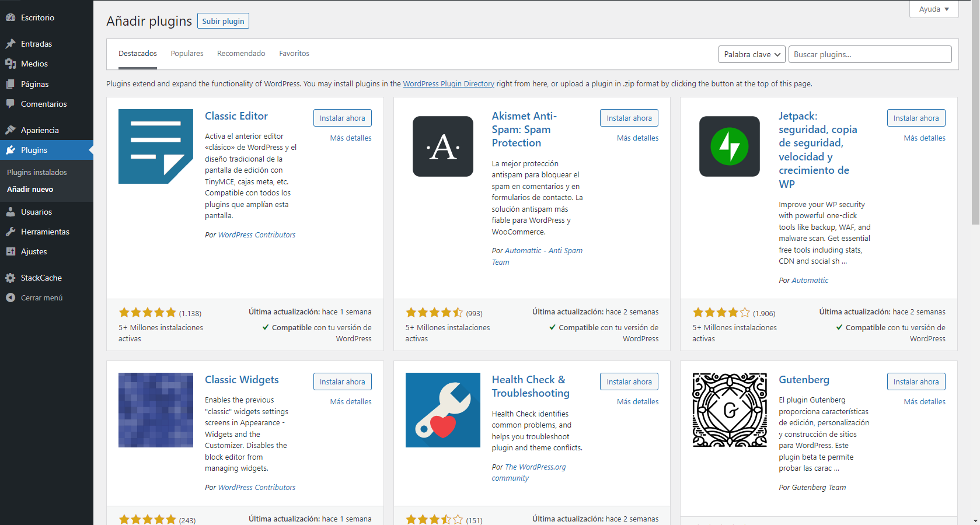Screen dimensions: 980x525
Task: Open Más detalles for Akismet
Action: coord(638,138)
